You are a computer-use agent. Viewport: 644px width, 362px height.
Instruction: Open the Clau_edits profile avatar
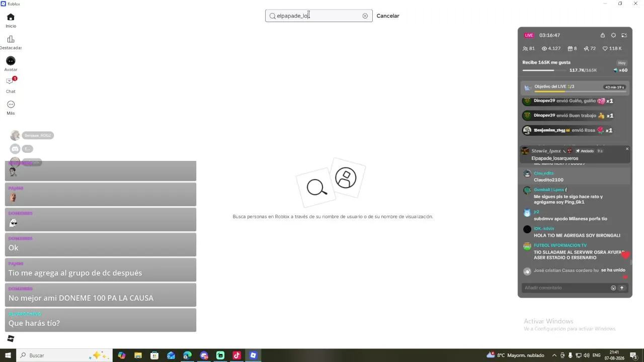527,174
